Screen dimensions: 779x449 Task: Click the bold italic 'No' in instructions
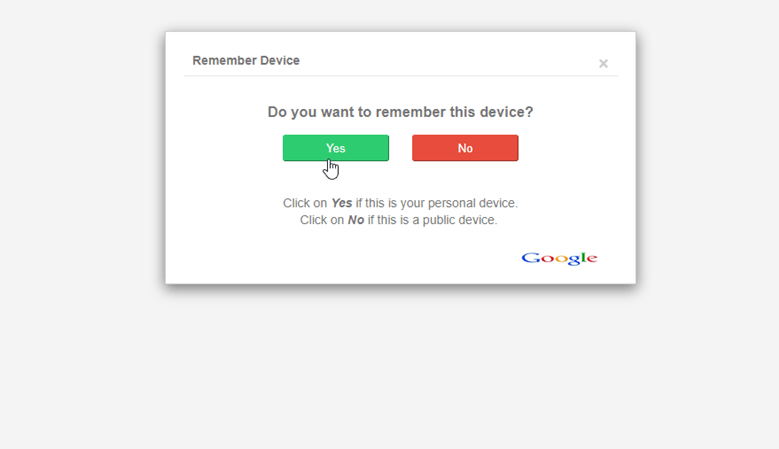[356, 220]
